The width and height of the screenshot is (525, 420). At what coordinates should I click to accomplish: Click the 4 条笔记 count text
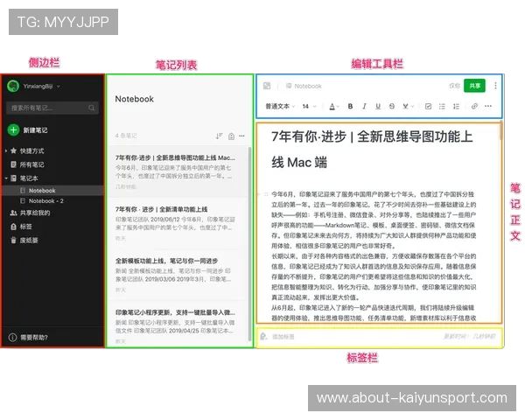point(126,136)
